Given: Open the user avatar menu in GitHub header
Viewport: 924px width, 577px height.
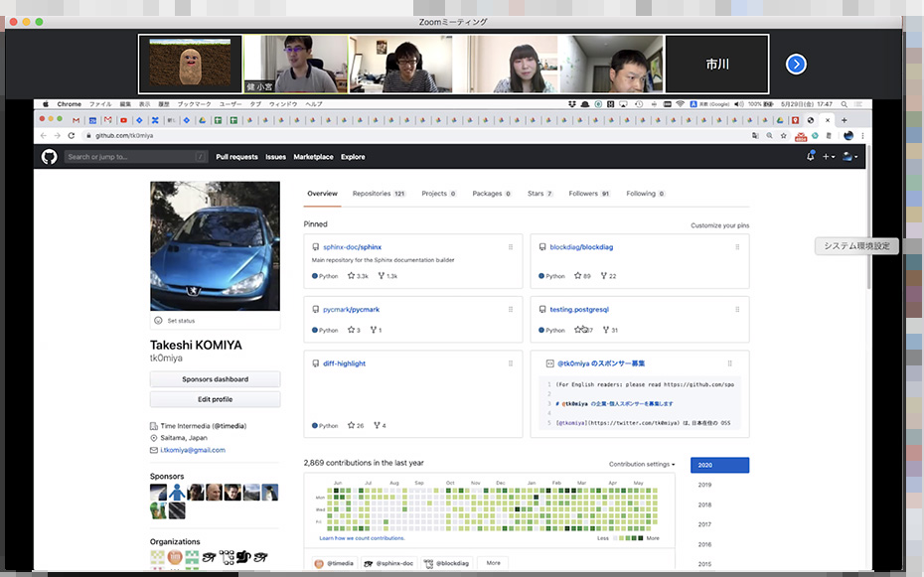Looking at the screenshot, I should tap(849, 157).
